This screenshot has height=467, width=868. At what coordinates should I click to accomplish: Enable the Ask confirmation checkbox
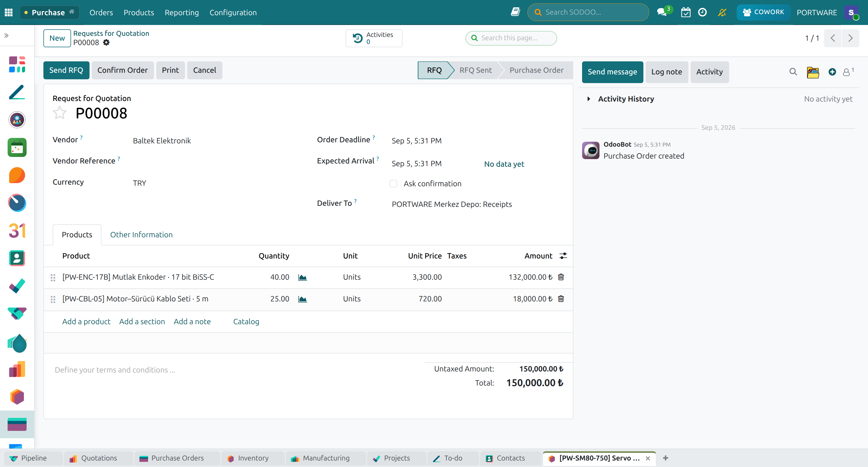click(x=393, y=184)
